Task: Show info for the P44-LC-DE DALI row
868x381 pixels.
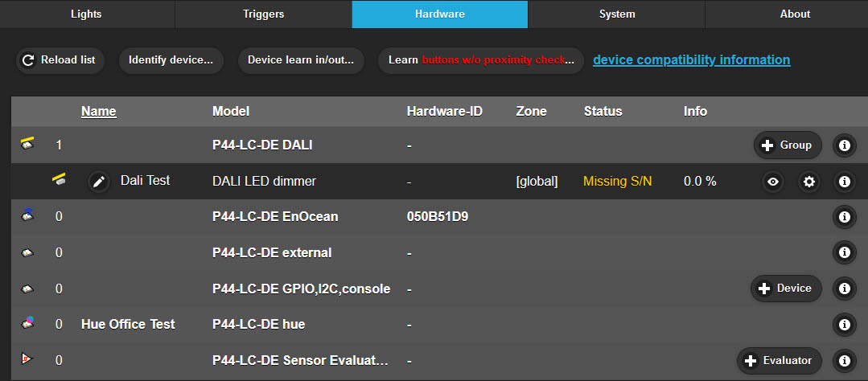Action: 844,145
